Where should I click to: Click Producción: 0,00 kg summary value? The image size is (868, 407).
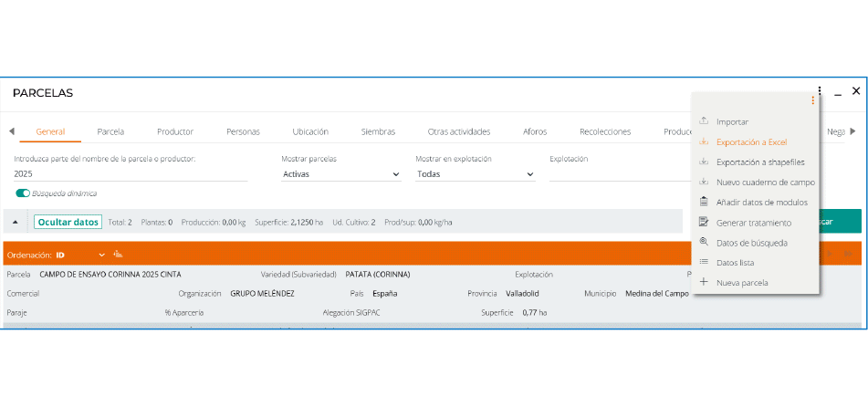click(214, 222)
